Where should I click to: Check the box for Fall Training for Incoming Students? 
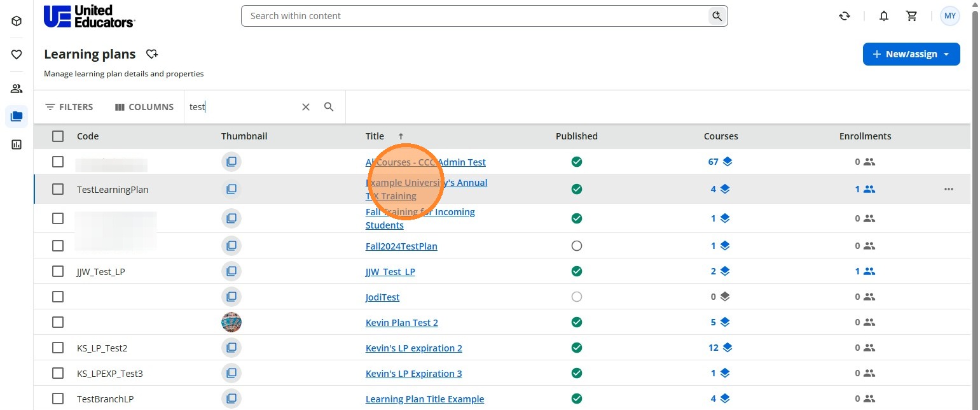pyautogui.click(x=58, y=218)
